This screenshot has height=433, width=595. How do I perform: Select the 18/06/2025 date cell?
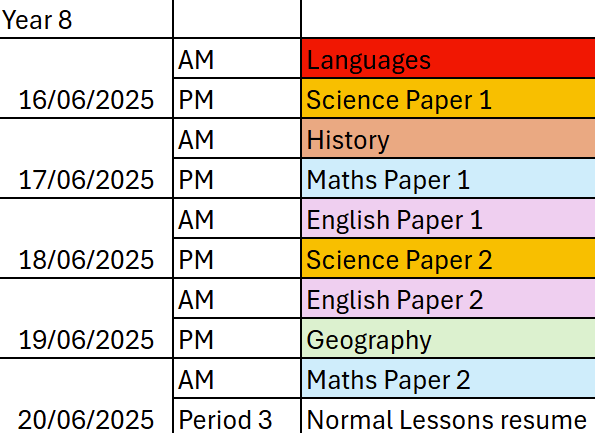pos(86,238)
